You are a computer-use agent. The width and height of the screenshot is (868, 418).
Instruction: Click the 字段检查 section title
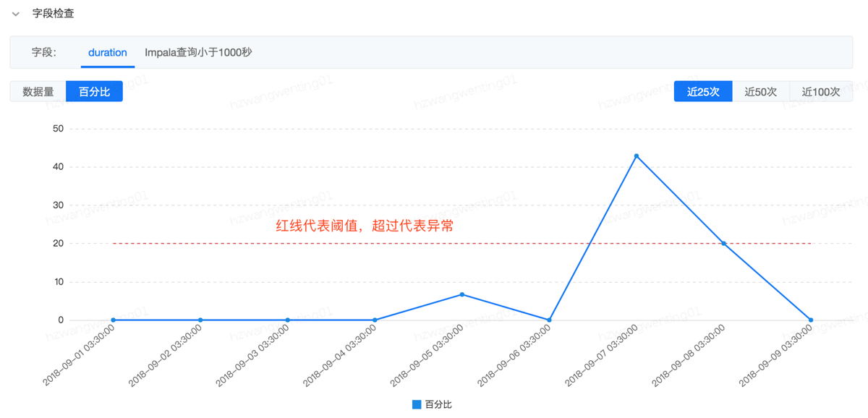click(54, 14)
